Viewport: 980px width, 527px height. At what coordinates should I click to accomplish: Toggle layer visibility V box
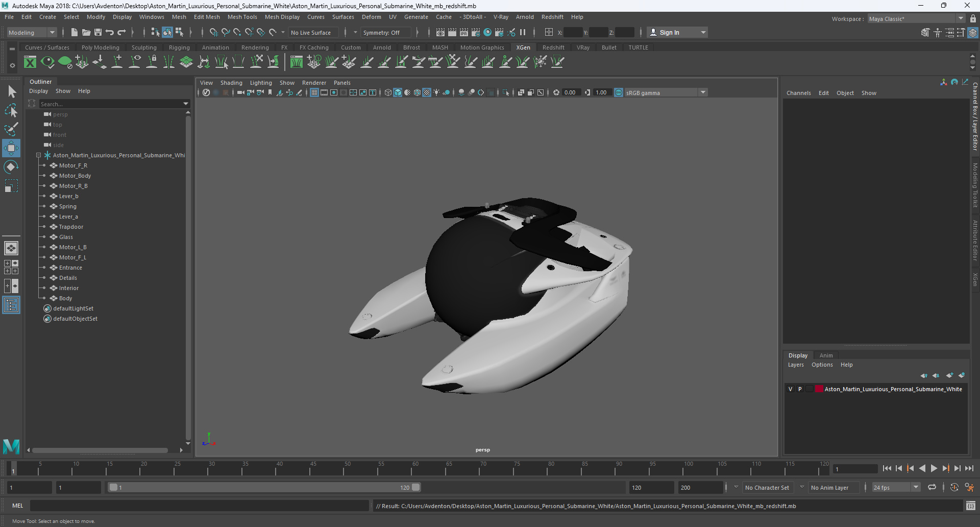tap(791, 389)
